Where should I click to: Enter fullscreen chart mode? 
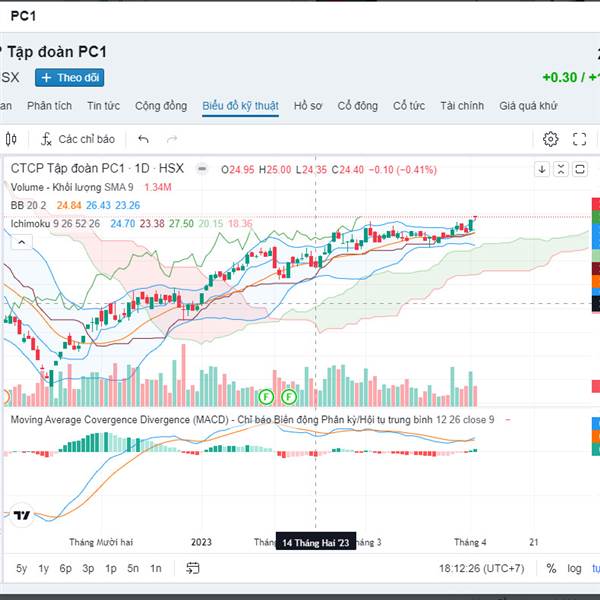[579, 139]
